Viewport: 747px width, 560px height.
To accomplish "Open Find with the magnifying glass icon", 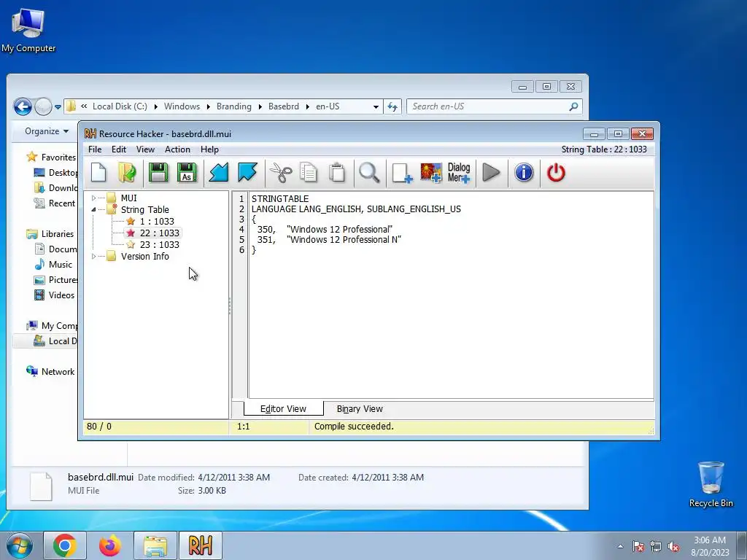I will coord(369,172).
